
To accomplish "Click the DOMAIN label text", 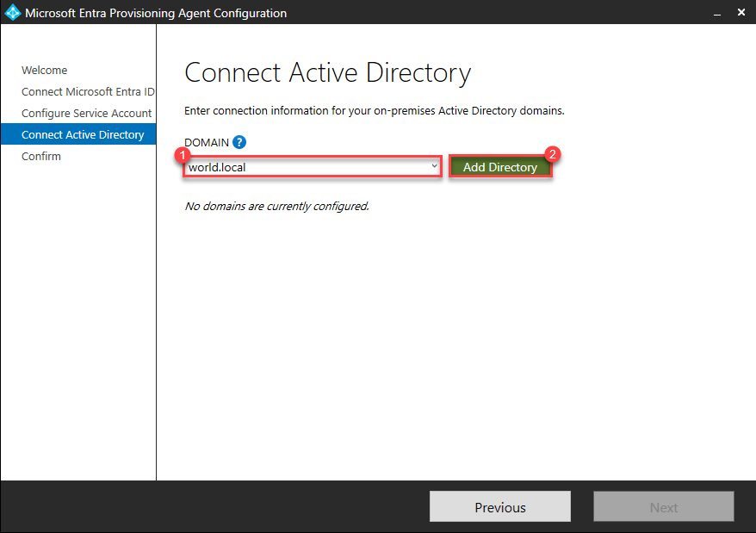I will point(207,143).
